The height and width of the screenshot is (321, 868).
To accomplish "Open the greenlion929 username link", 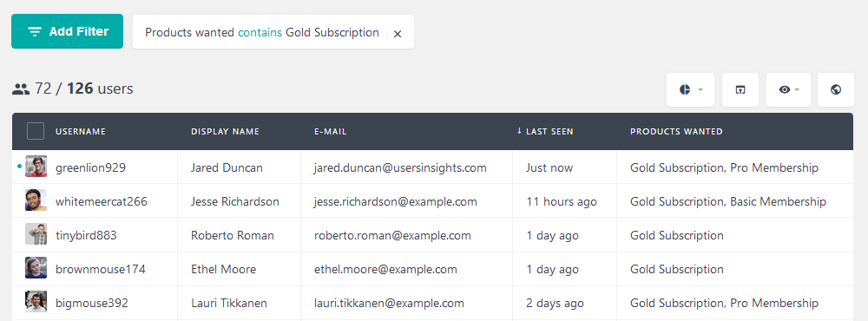I will (90, 167).
